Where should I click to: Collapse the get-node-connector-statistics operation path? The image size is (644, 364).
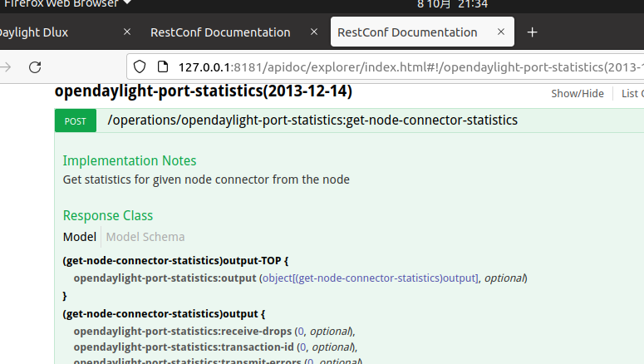[x=312, y=121]
